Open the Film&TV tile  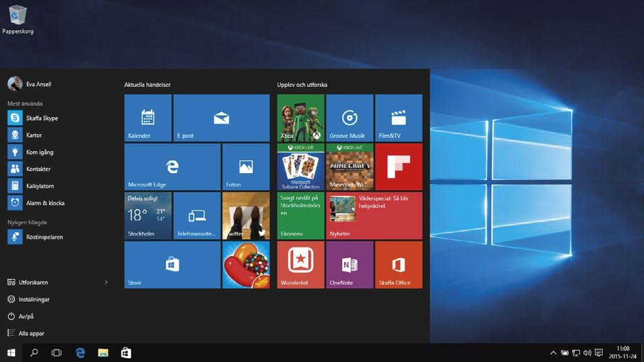398,118
